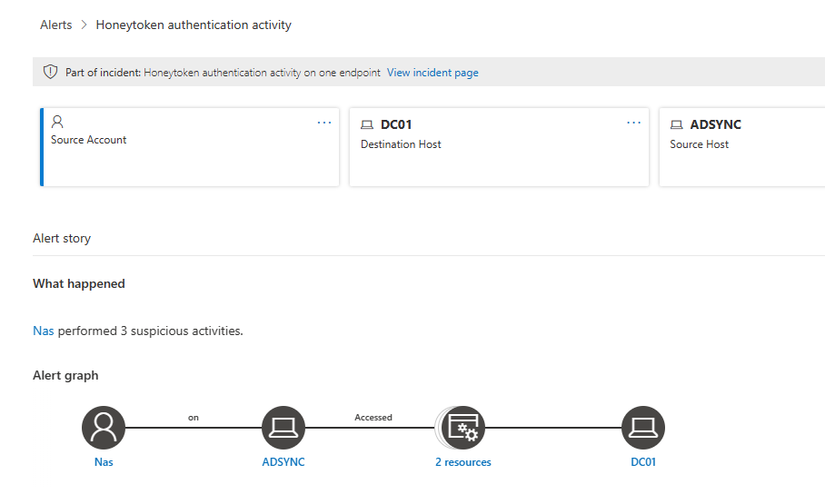Click the ADSYNC label under graph
Screen dimensions: 825x504
pos(283,462)
